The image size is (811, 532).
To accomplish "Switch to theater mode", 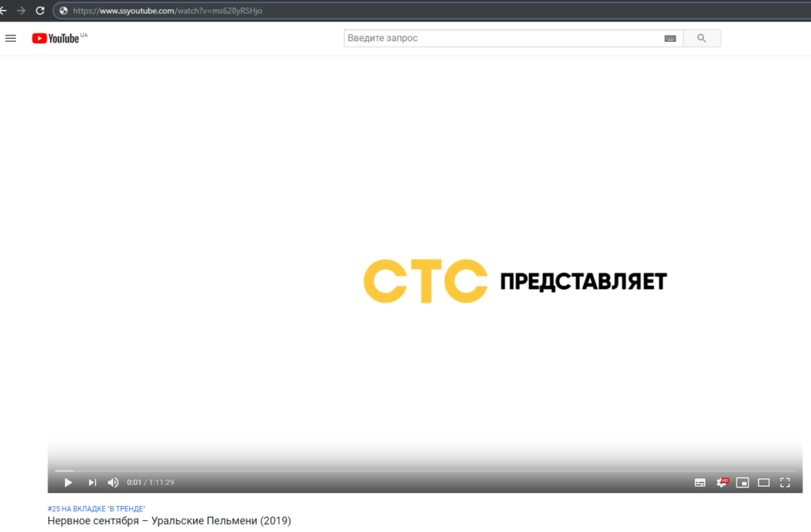I will pos(763,482).
